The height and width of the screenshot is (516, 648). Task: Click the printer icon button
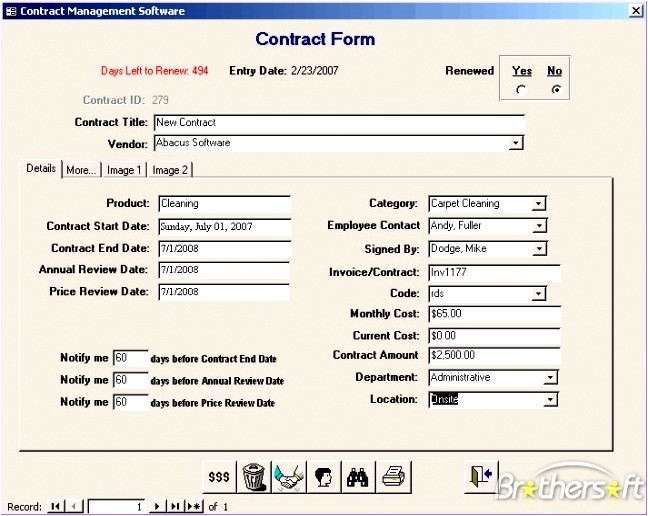pyautogui.click(x=393, y=477)
